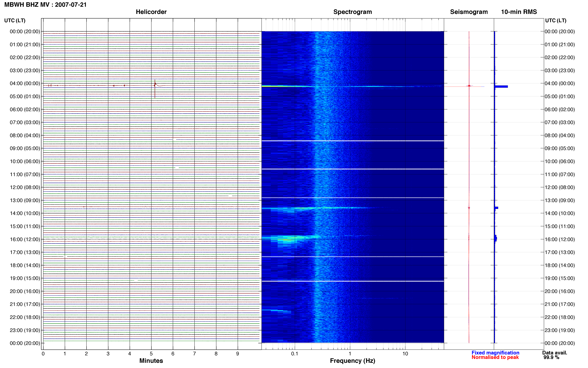Click the 'Data avail.' label
This screenshot has height=368, width=588.
pos(555,353)
